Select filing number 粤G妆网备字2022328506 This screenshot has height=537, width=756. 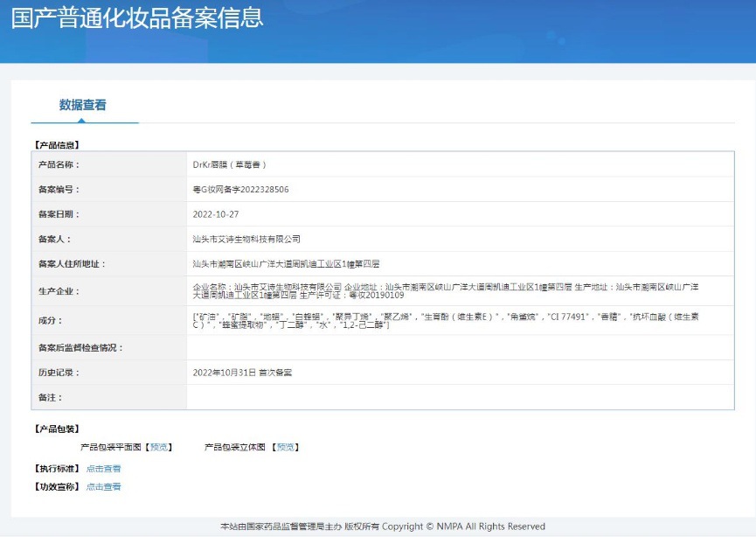point(240,190)
